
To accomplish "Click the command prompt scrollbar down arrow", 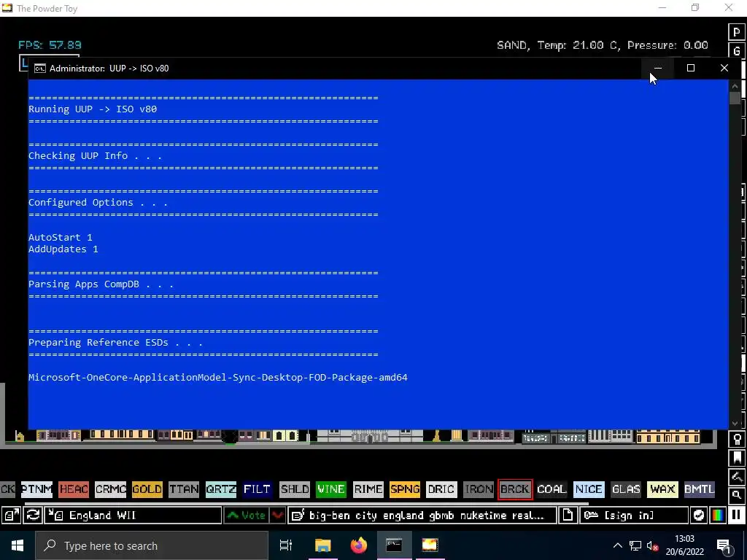I will [735, 424].
